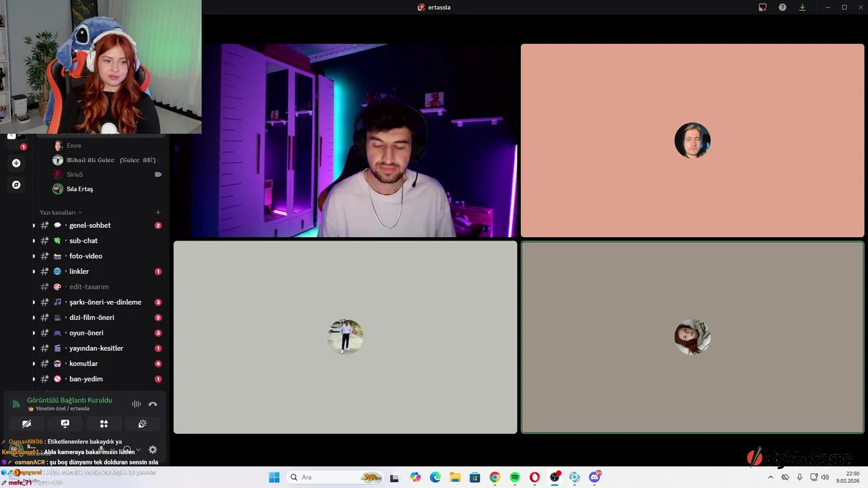868x488 pixels.
Task: Open Yönetim özel / ertassla channel link
Action: pyautogui.click(x=62, y=409)
